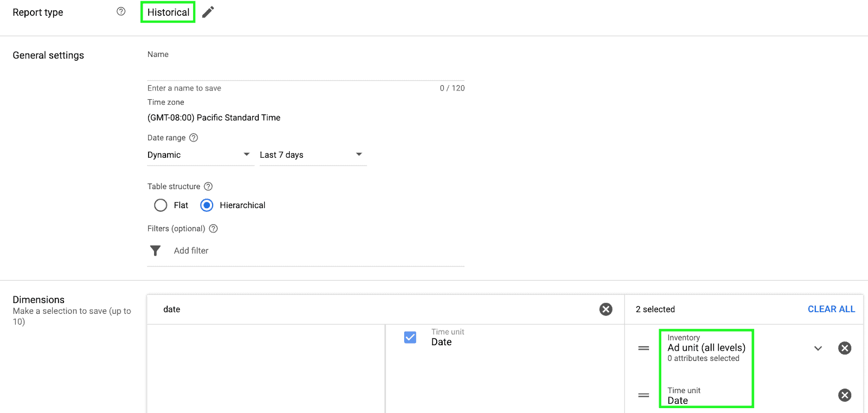
Task: Expand Ad unit attributes chevron
Action: pos(818,348)
